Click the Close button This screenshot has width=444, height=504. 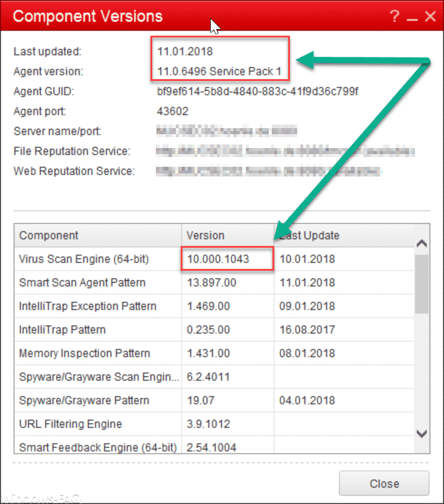pos(384,483)
